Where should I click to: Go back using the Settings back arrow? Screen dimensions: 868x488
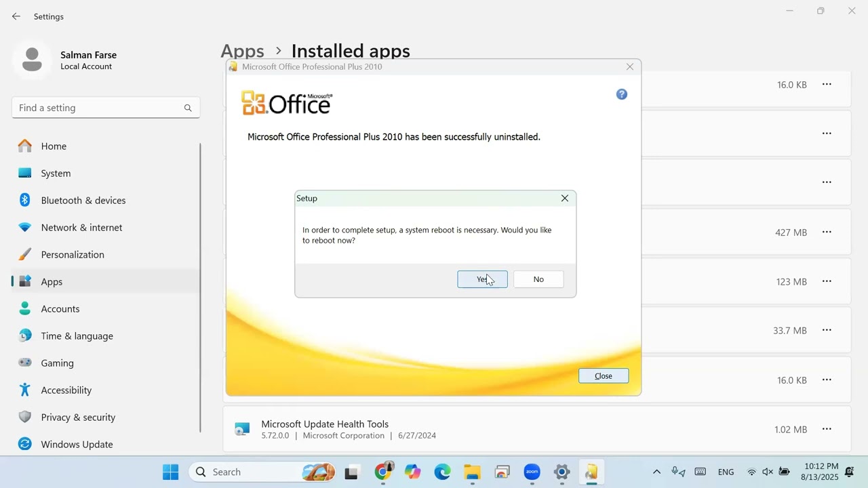coord(16,16)
